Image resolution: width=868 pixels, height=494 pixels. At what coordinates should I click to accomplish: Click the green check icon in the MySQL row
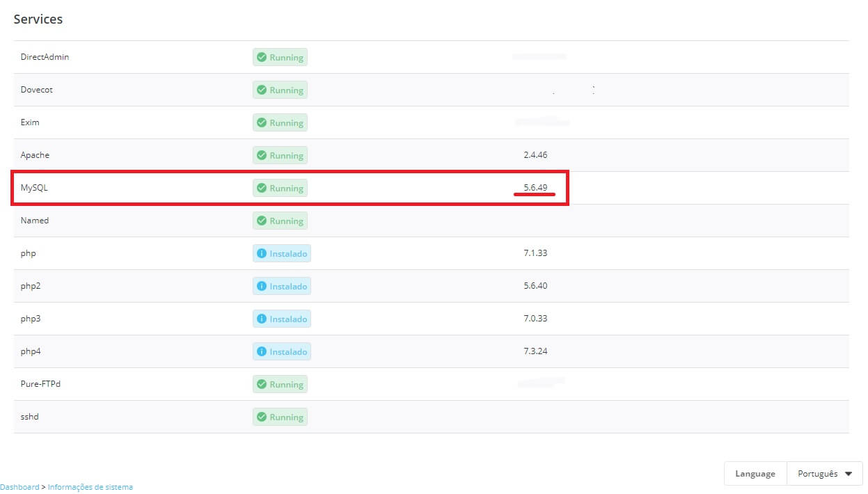pyautogui.click(x=262, y=188)
